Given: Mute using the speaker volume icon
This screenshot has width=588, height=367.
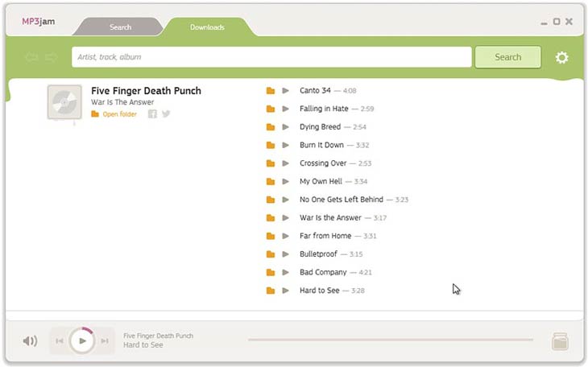Looking at the screenshot, I should click(x=30, y=340).
